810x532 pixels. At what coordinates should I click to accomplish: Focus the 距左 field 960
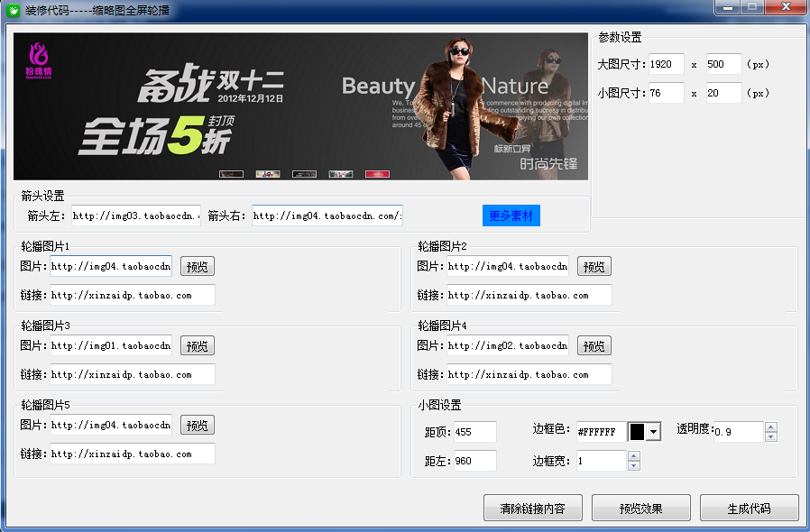point(475,461)
